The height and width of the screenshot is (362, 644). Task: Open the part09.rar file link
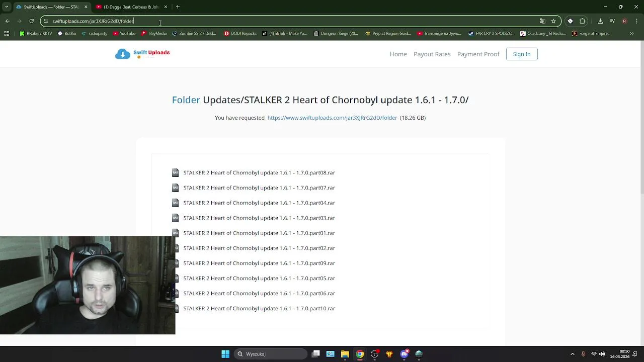(x=259, y=263)
